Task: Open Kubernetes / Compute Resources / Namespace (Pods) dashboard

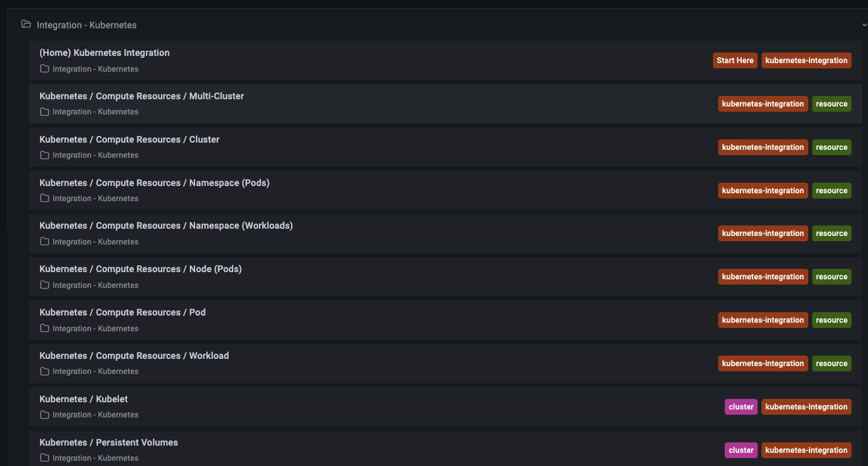Action: tap(154, 183)
